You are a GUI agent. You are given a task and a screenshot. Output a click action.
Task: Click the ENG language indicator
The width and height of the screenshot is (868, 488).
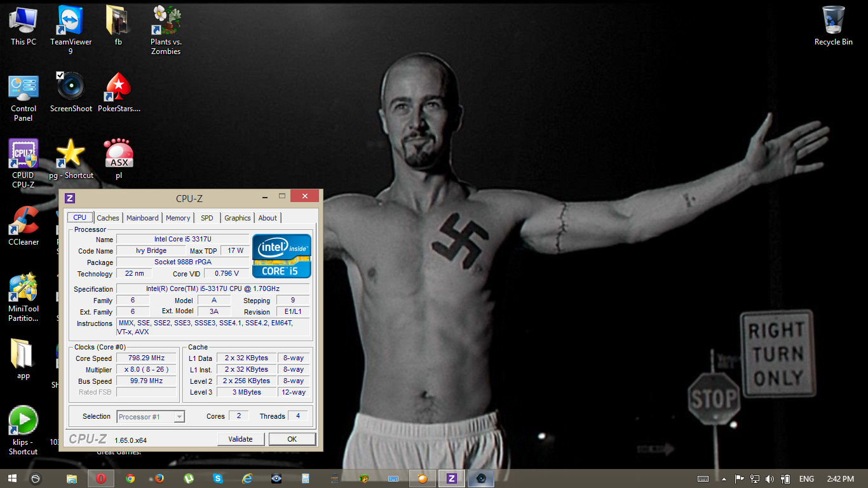click(x=806, y=478)
